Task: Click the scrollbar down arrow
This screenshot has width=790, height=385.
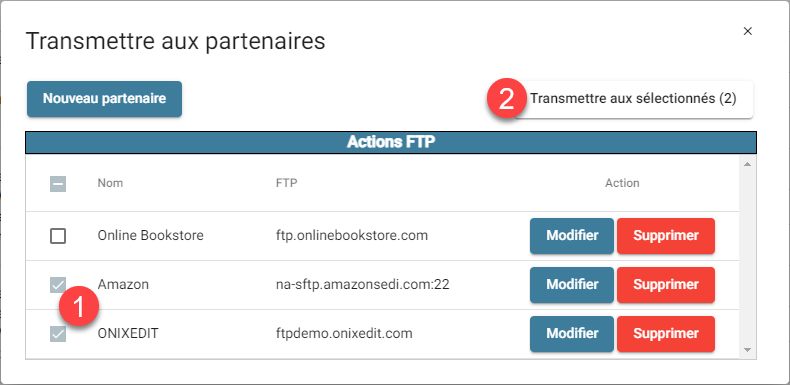Action: pos(747,350)
